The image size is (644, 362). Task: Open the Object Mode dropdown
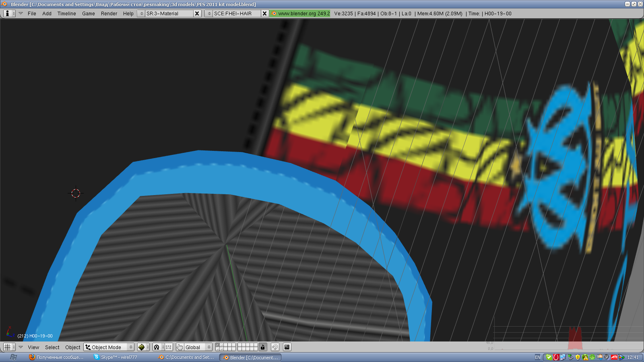pyautogui.click(x=109, y=347)
